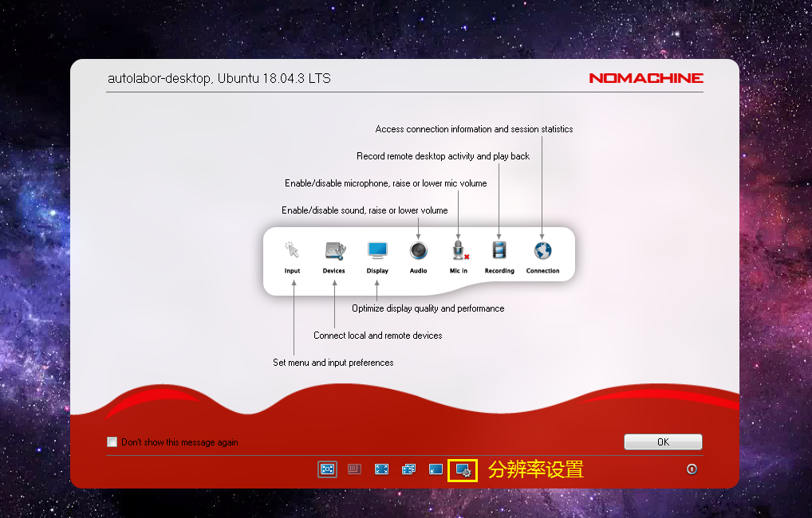The width and height of the screenshot is (812, 518).
Task: Click "Access connection information and session statistics" text
Action: click(474, 129)
